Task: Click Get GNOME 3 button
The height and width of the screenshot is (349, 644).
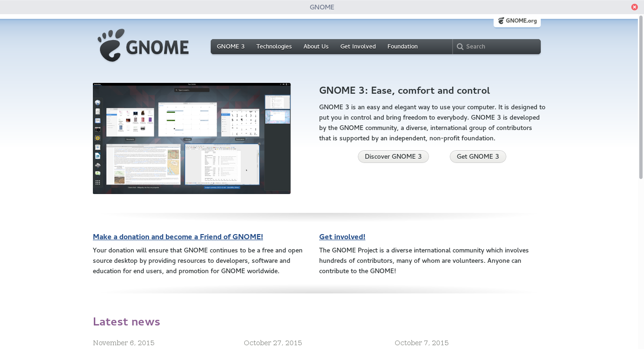Action: click(x=478, y=157)
